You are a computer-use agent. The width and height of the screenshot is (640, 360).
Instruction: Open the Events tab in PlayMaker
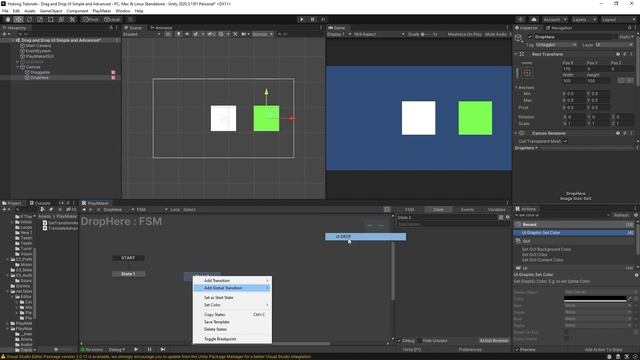[467, 209]
